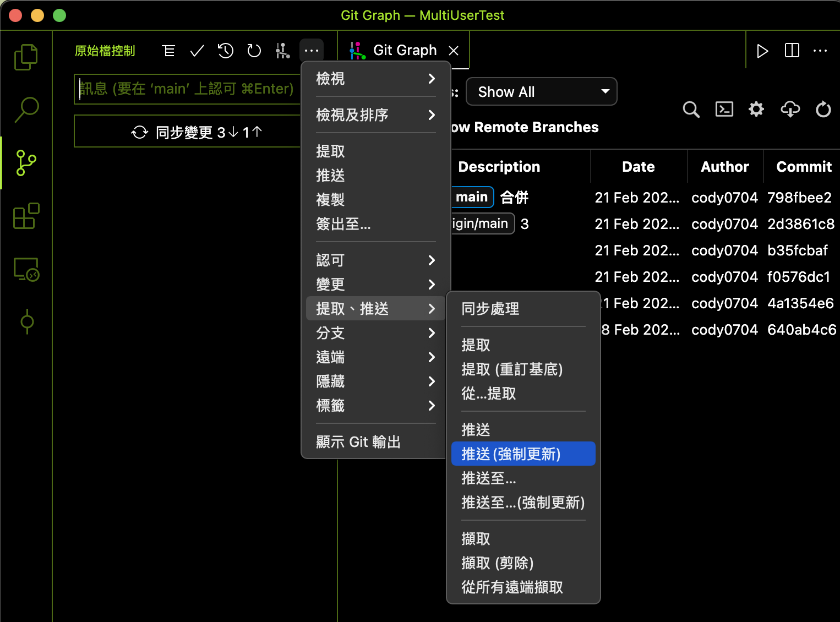Click the split editor icon
Viewport: 840px width, 622px height.
click(x=792, y=51)
